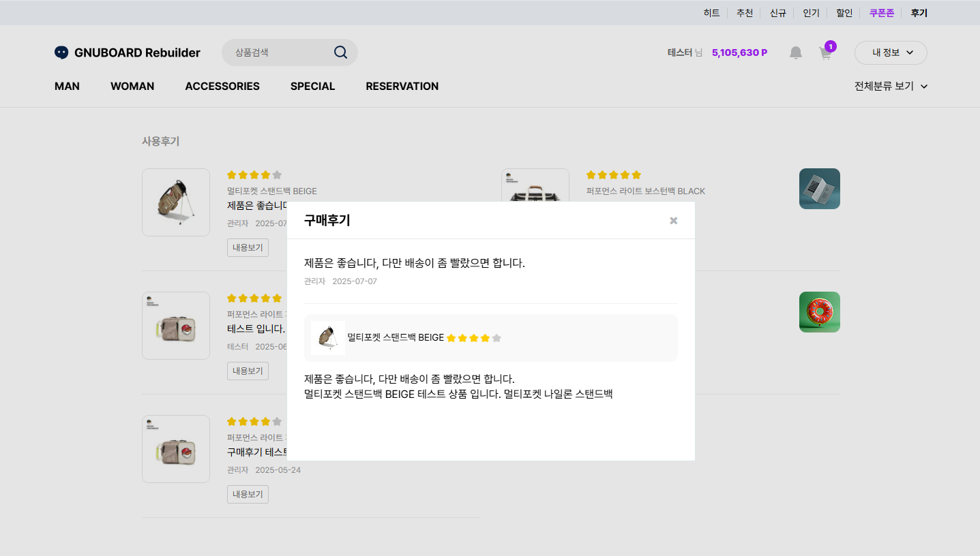This screenshot has width=980, height=556.
Task: Click 내용보기 button for 2025-05-24 review
Action: coord(248,494)
